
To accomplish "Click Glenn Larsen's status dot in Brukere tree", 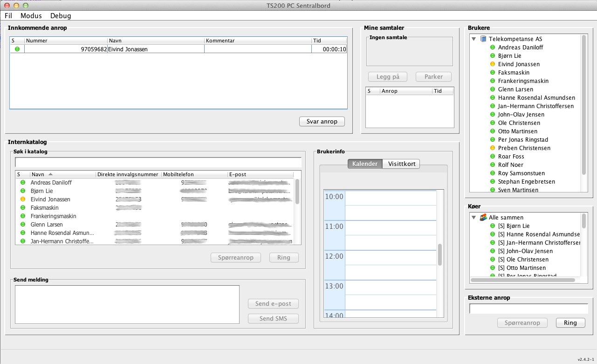I will tap(493, 89).
